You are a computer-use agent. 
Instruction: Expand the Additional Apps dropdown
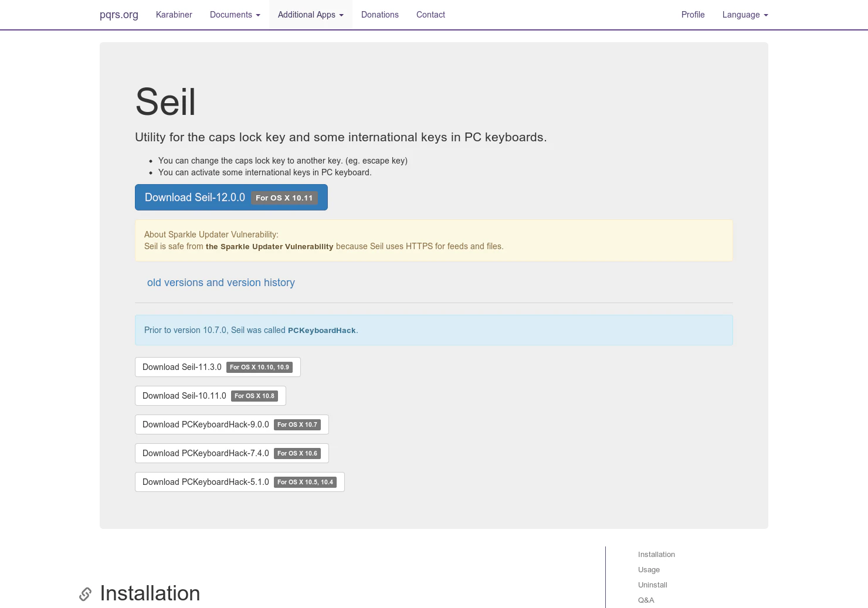311,15
